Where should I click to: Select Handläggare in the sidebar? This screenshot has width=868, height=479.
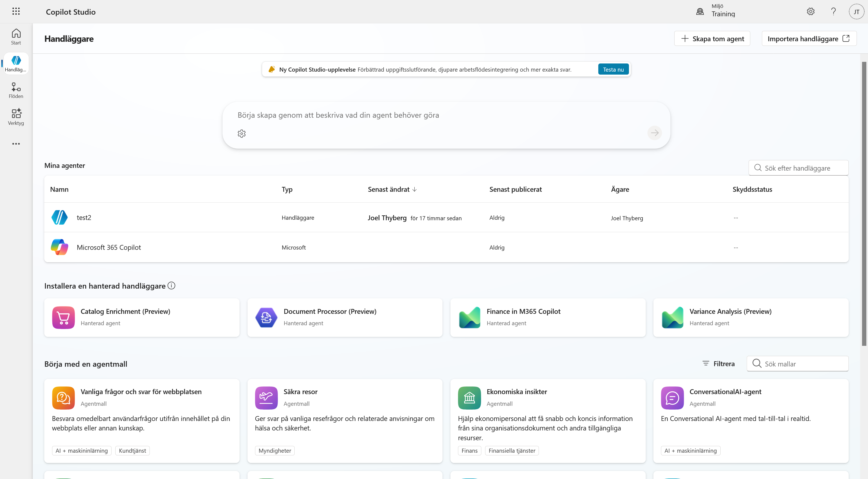[x=16, y=63]
